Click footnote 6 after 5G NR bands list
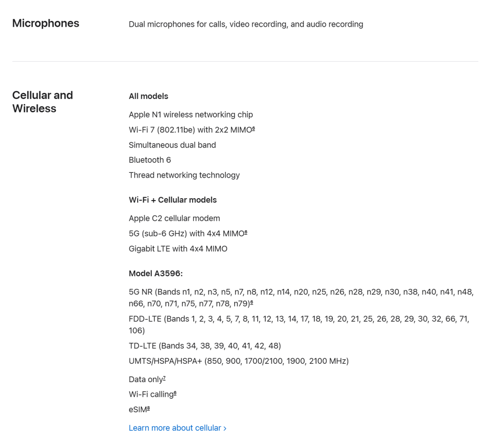Screen dimensions: 504x437 251,303
